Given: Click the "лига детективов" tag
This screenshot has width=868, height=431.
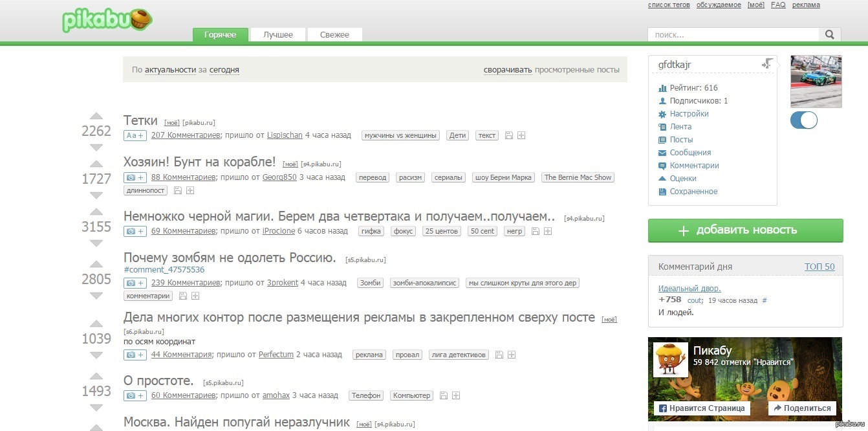Looking at the screenshot, I should [x=459, y=355].
